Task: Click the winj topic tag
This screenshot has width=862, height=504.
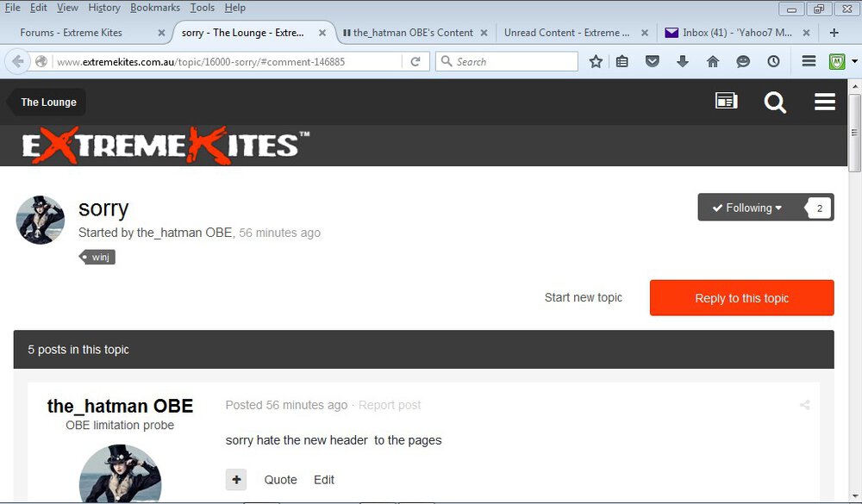Action: 99,257
